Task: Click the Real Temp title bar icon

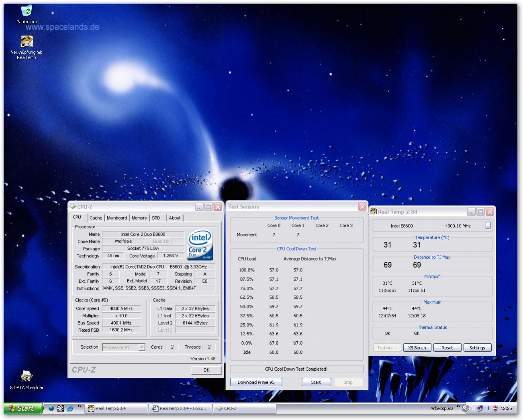Action: click(x=374, y=212)
